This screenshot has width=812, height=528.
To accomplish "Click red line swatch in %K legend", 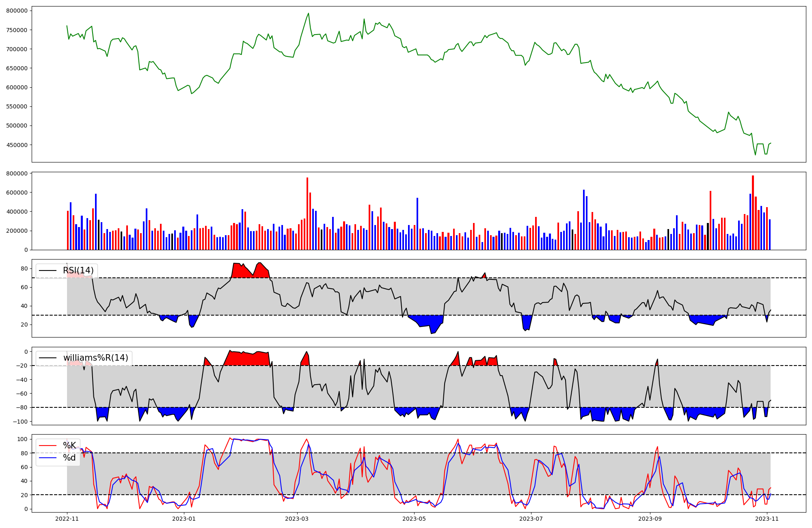I will pos(48,446).
